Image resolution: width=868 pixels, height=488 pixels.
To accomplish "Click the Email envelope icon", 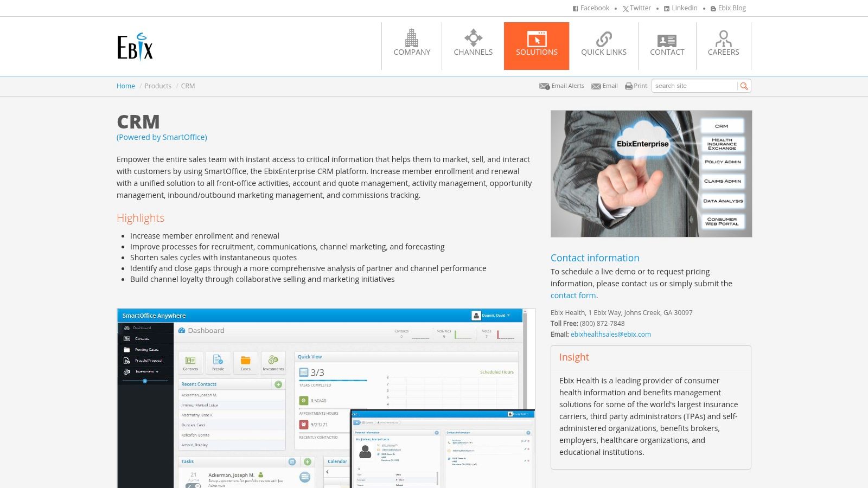I will click(596, 86).
